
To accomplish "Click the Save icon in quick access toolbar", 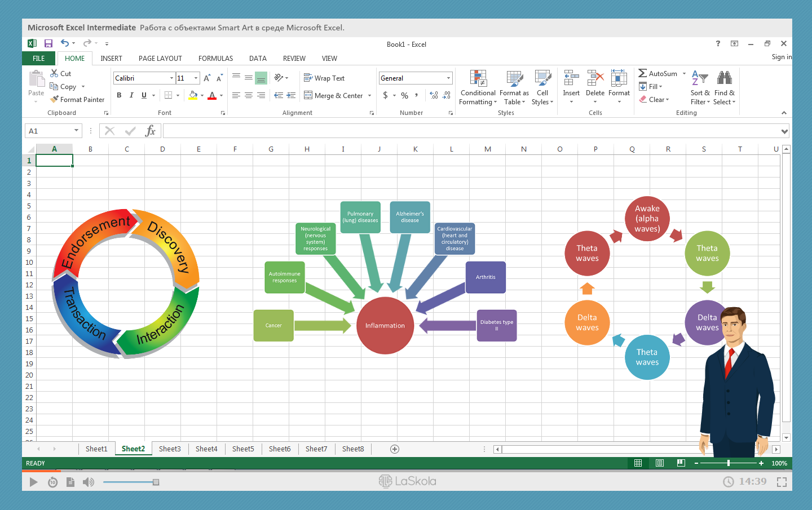I will (48, 43).
